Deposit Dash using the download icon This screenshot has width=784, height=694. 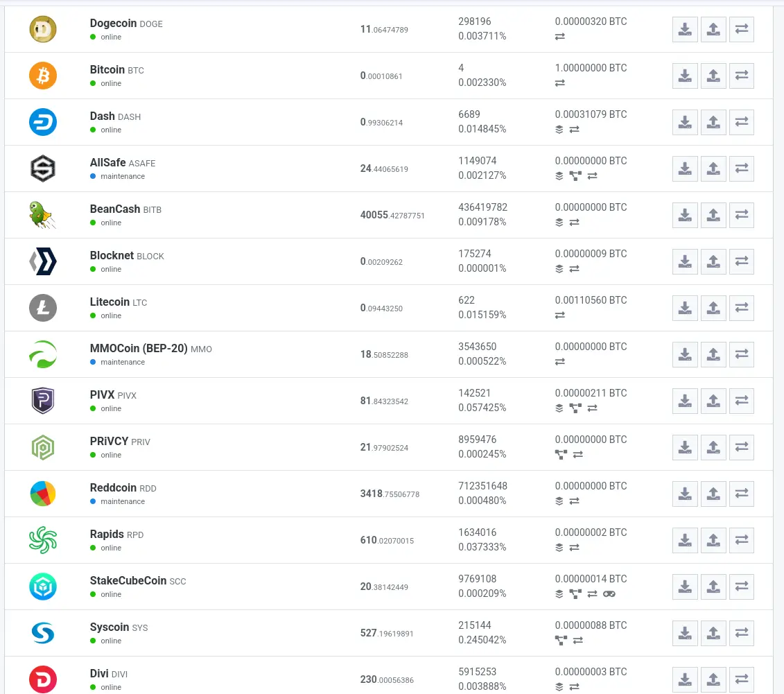pyautogui.click(x=685, y=123)
